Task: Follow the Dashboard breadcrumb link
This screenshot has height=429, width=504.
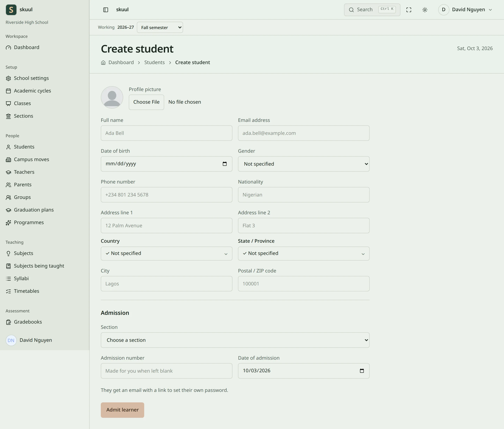Action: (x=121, y=63)
